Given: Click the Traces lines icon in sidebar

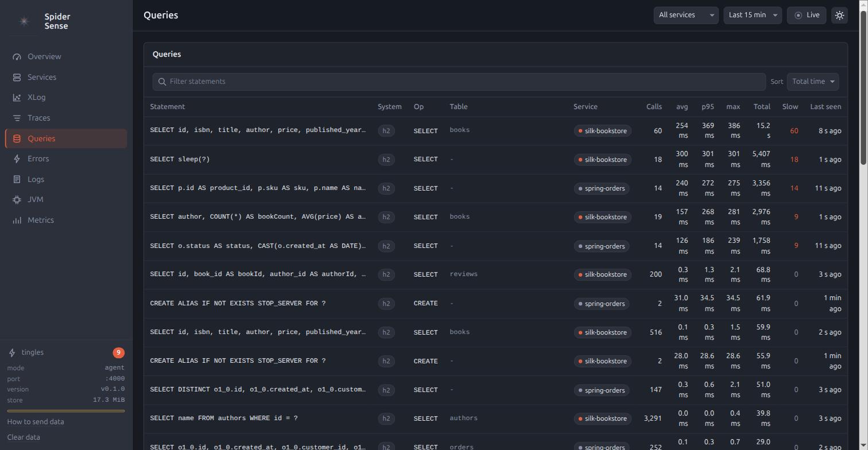Looking at the screenshot, I should tap(17, 118).
